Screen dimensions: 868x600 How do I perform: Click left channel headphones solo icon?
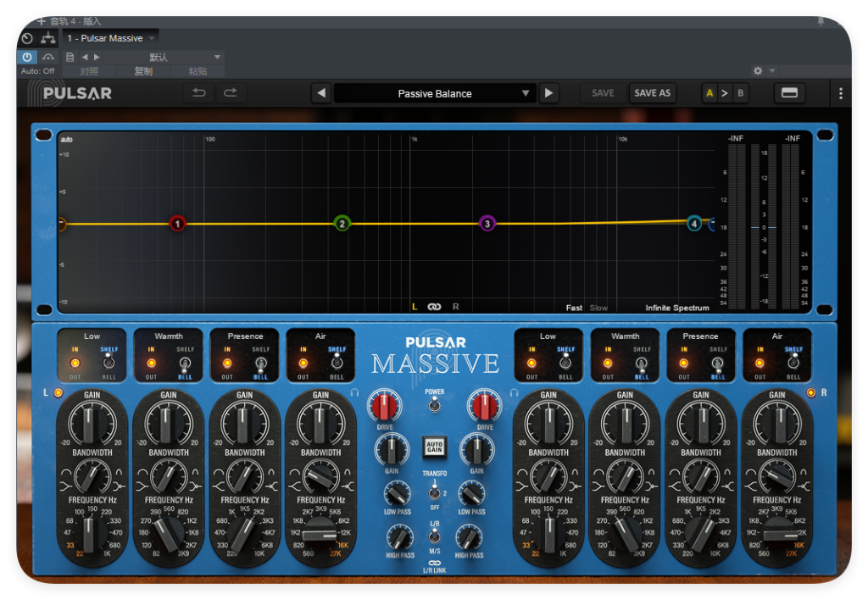click(x=355, y=392)
